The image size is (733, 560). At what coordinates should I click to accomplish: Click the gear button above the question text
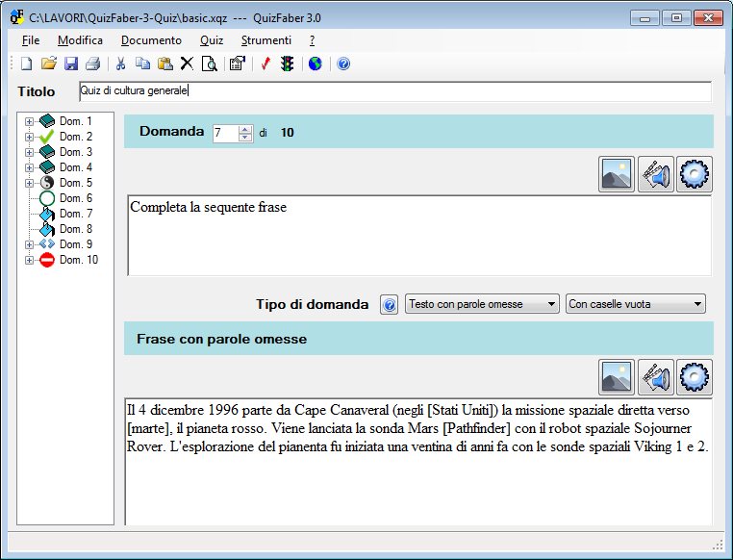tap(694, 174)
